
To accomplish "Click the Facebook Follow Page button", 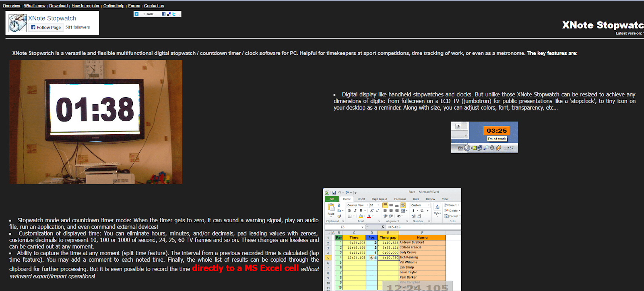I will (46, 27).
